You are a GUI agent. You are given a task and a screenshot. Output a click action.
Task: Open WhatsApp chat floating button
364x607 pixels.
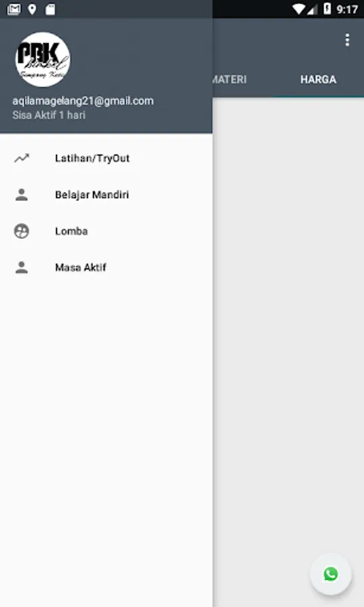coord(331,574)
